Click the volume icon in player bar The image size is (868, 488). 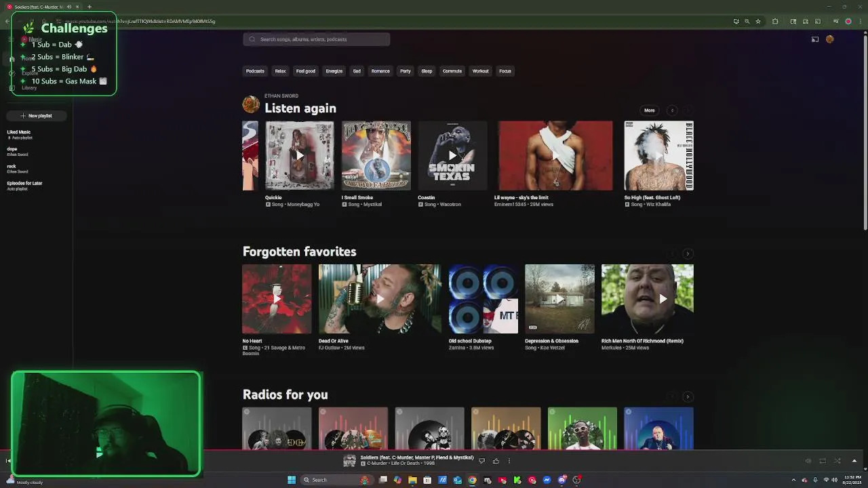tap(808, 461)
